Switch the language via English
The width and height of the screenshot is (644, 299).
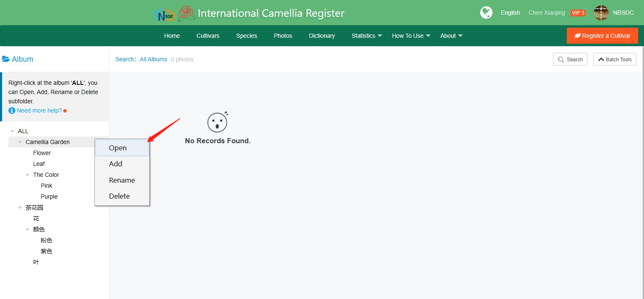tap(510, 13)
